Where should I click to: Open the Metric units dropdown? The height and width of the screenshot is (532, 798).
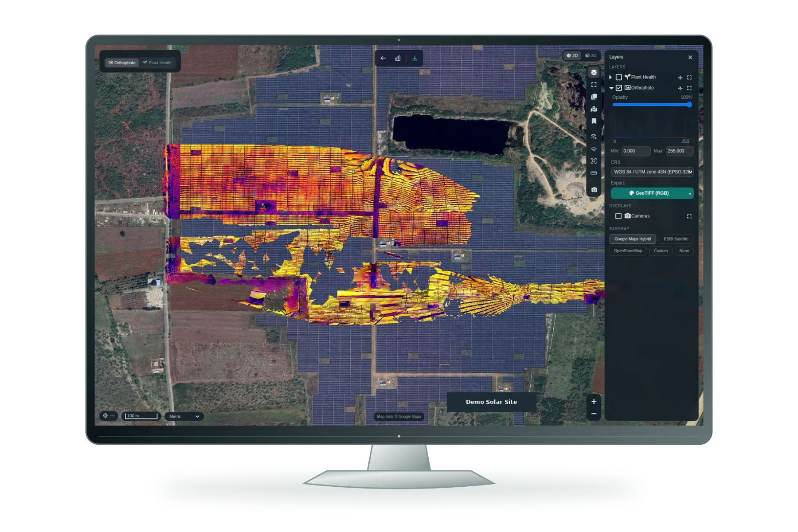[184, 416]
